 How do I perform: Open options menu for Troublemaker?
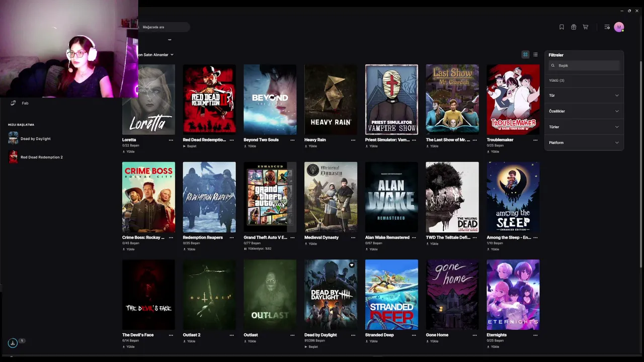tap(535, 140)
